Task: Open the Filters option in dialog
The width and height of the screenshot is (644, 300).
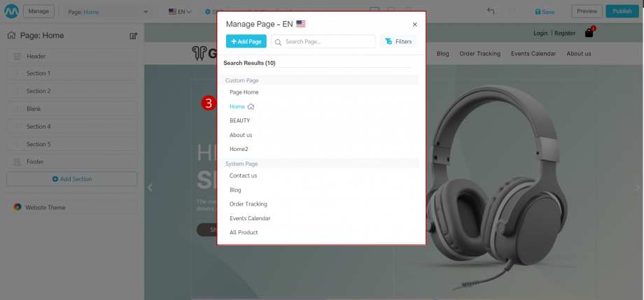Action: point(398,42)
